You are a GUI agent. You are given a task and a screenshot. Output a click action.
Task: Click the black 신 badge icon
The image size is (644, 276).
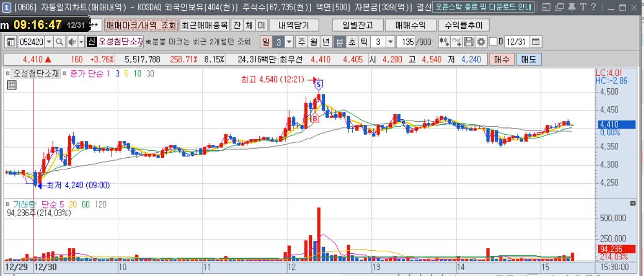[92, 42]
